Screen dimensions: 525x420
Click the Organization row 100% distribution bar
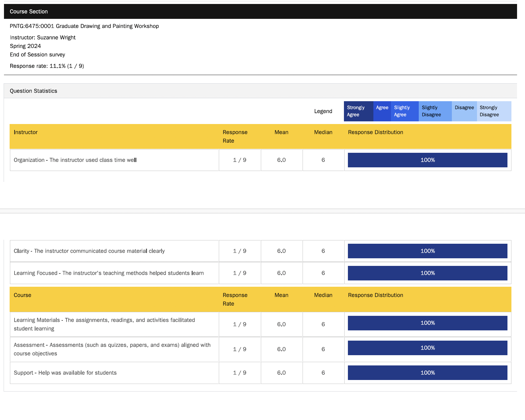click(x=428, y=160)
